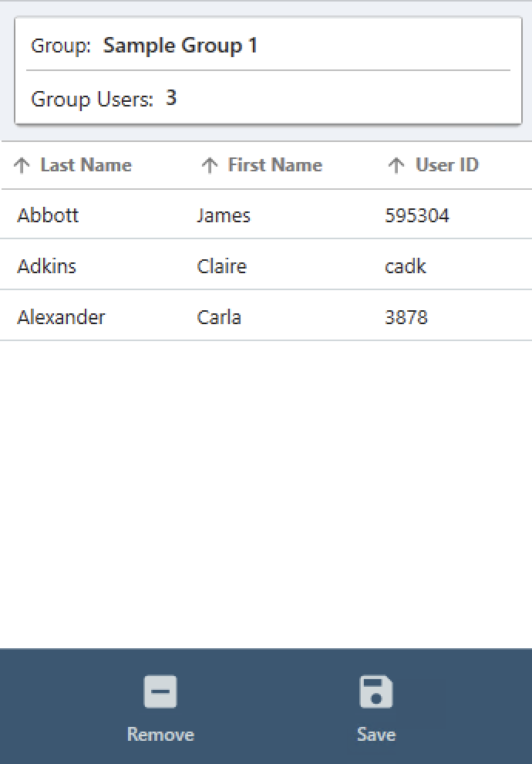Click user ID 595304
The width and height of the screenshot is (532, 764).
point(417,215)
